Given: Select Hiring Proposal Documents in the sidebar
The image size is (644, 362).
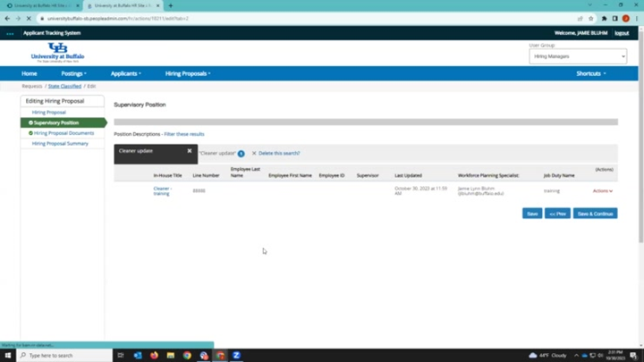Looking at the screenshot, I should coord(64,133).
